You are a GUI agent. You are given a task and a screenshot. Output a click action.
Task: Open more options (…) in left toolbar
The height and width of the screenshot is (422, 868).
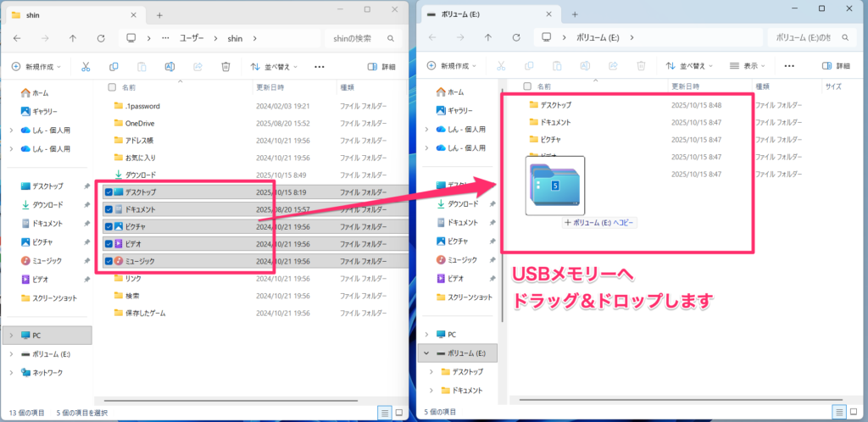click(x=320, y=67)
